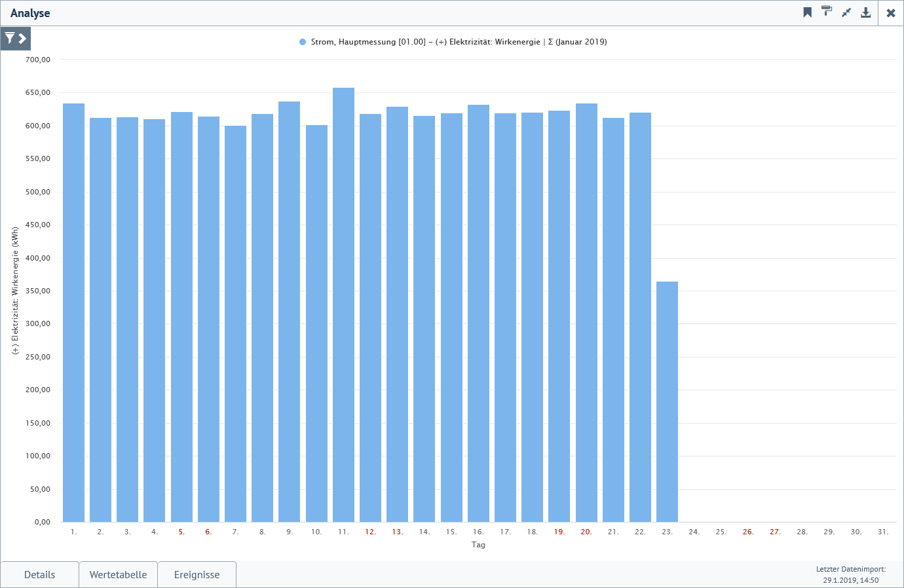
Task: Close the Analyse panel
Action: point(891,13)
